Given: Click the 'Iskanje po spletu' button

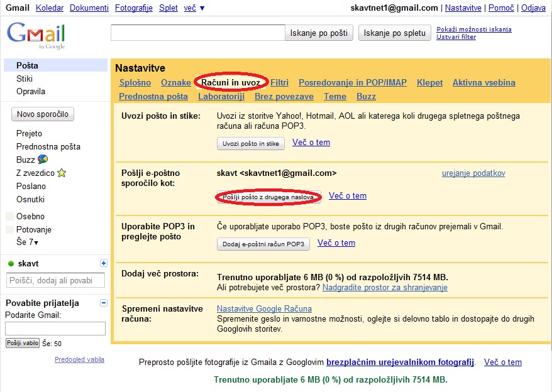Looking at the screenshot, I should (x=394, y=33).
